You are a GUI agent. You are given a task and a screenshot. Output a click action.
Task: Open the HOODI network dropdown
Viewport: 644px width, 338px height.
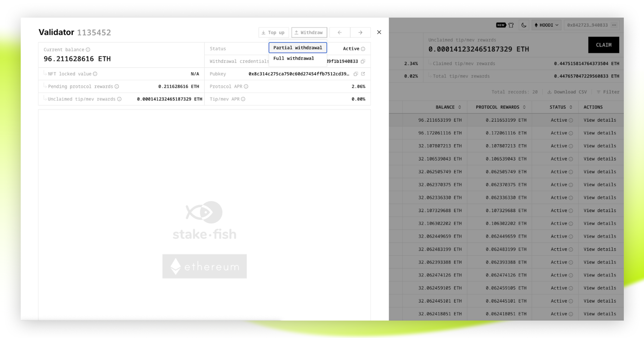(546, 25)
